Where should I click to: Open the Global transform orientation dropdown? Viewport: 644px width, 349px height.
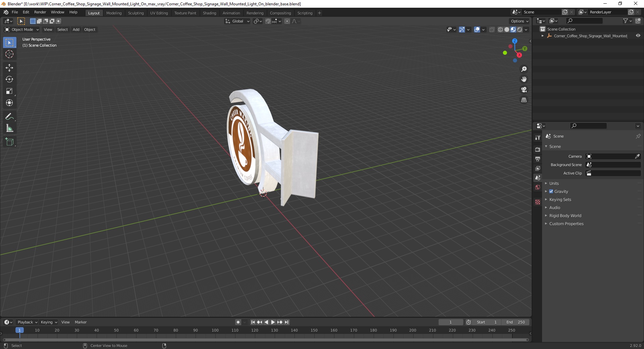coord(237,21)
